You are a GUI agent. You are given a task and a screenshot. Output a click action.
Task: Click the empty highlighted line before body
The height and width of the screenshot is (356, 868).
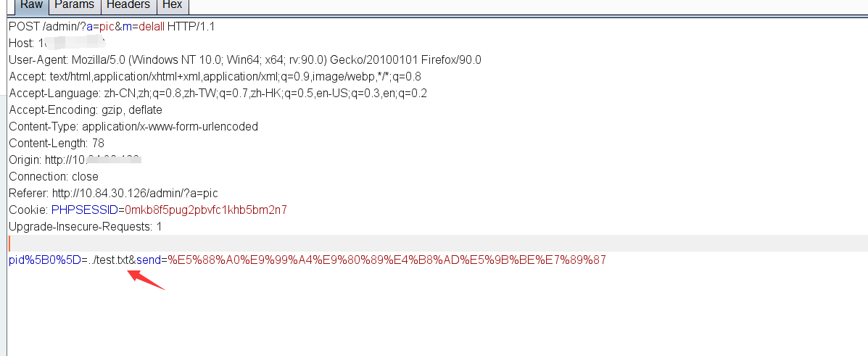[435, 243]
